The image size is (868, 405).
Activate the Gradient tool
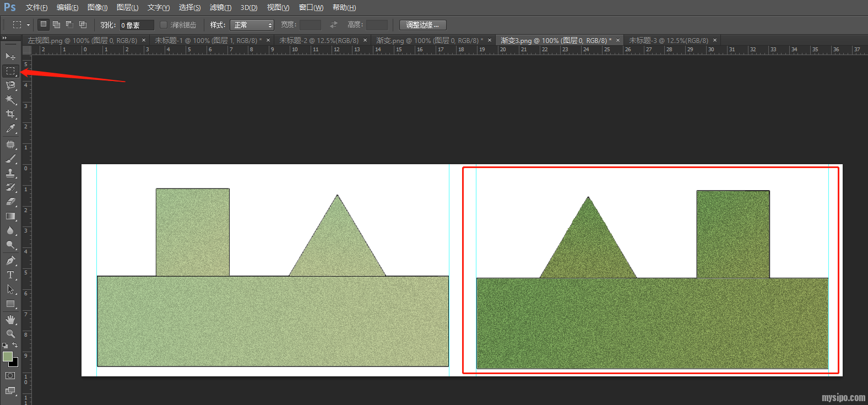click(10, 216)
